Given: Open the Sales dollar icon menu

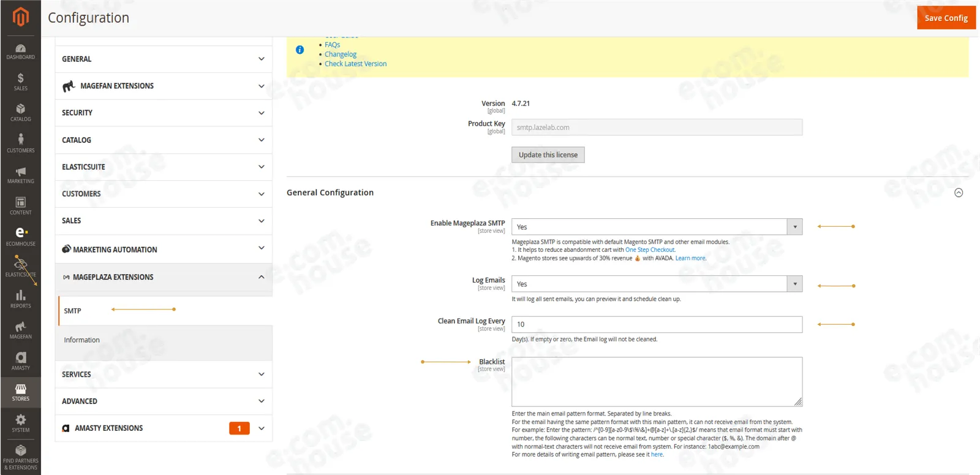Looking at the screenshot, I should click(20, 82).
